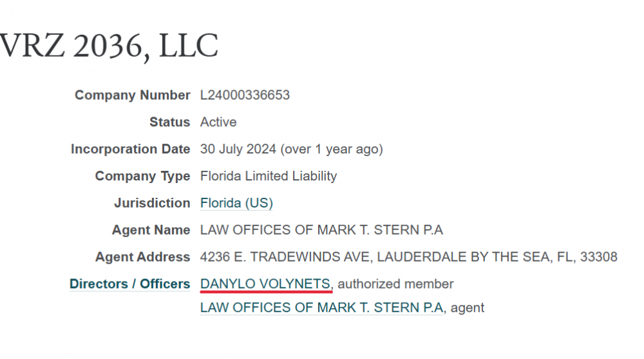This screenshot has height=359, width=644.
Task: Click the Florida Limited Liability company type
Action: tap(269, 176)
